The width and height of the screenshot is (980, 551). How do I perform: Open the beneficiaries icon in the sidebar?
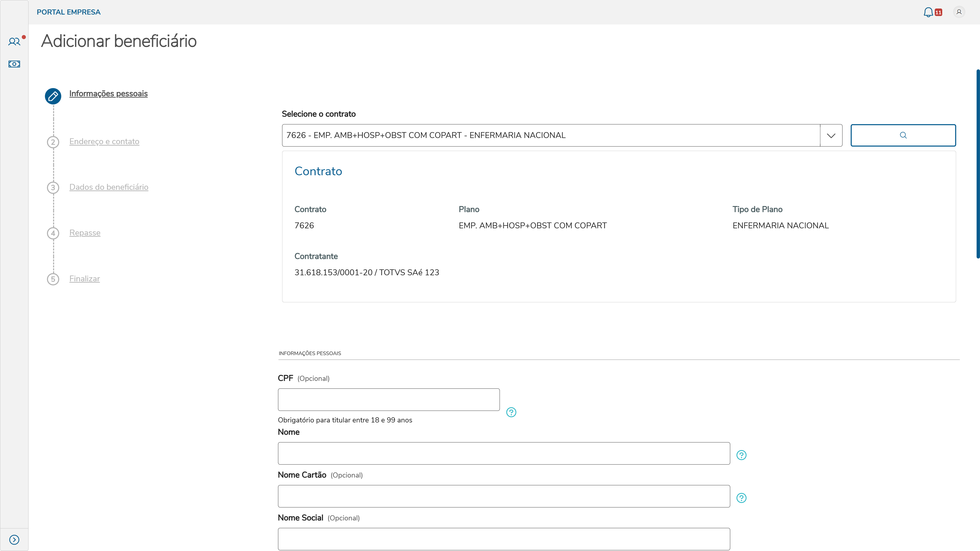[14, 42]
